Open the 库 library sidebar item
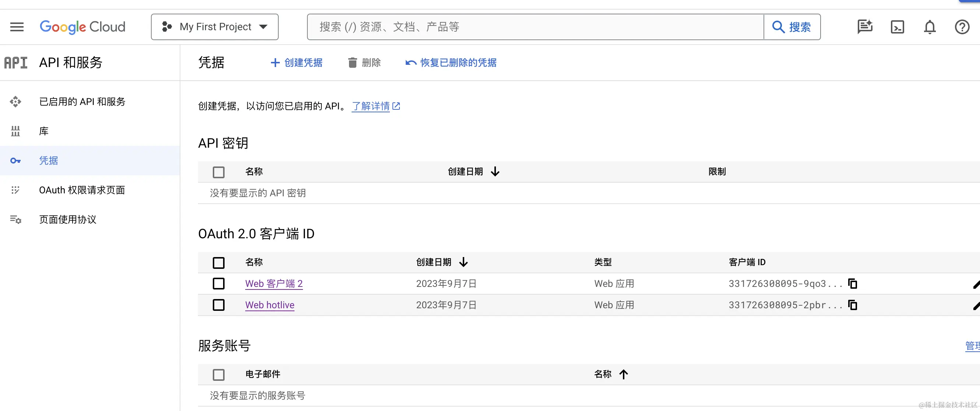The image size is (980, 411). (90, 131)
